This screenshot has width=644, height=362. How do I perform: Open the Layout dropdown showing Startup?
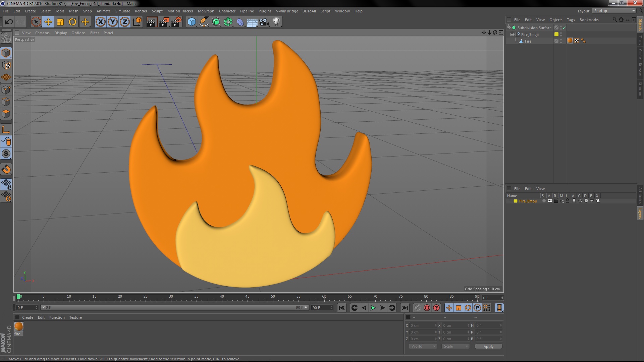pos(614,11)
